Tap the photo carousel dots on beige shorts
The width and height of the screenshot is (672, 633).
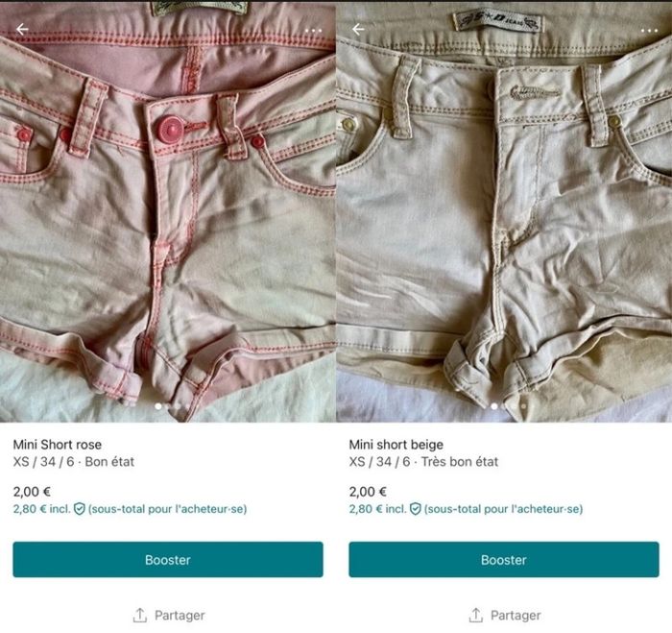(x=504, y=406)
